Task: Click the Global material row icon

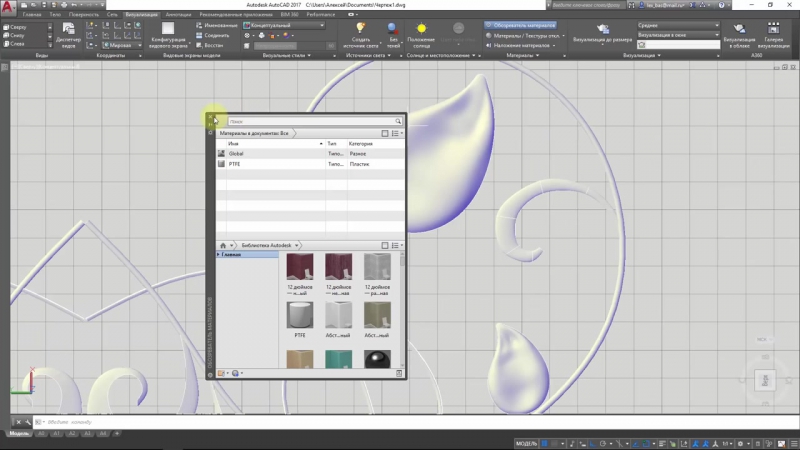Action: coord(221,154)
